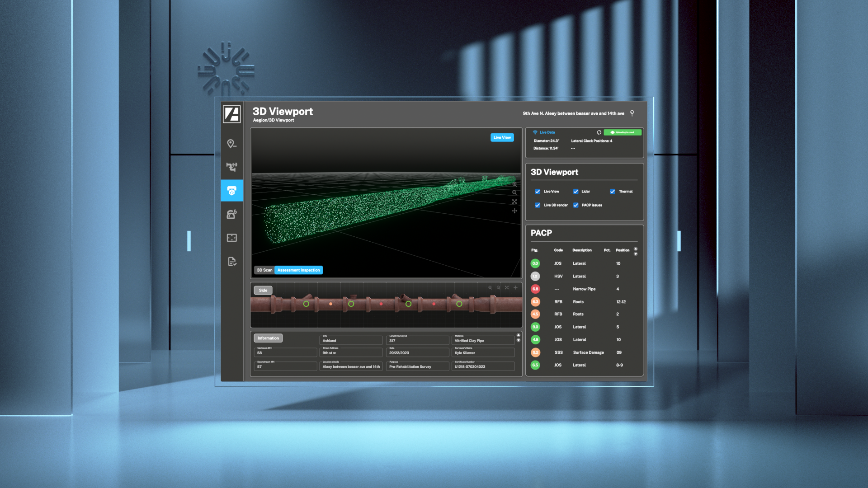This screenshot has height=488, width=868.
Task: Open the map location sidebar icon
Action: [x=231, y=144]
